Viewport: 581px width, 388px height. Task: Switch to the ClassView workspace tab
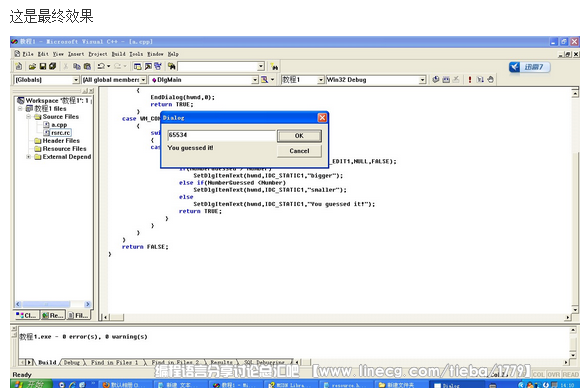(26, 315)
